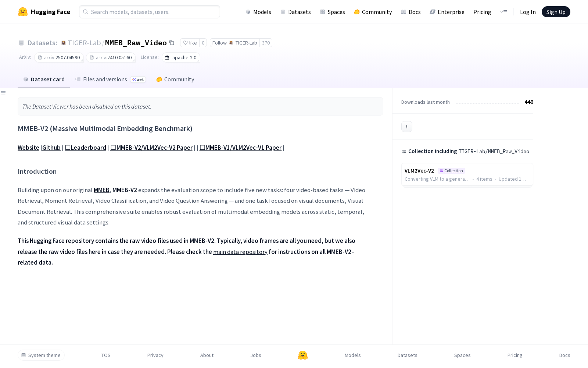Open the arxiv:2507.04590 tag

pyautogui.click(x=59, y=57)
